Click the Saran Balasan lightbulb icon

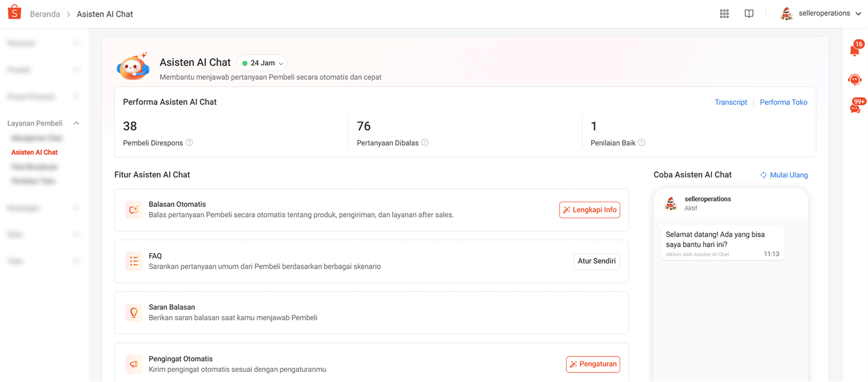pyautogui.click(x=133, y=313)
